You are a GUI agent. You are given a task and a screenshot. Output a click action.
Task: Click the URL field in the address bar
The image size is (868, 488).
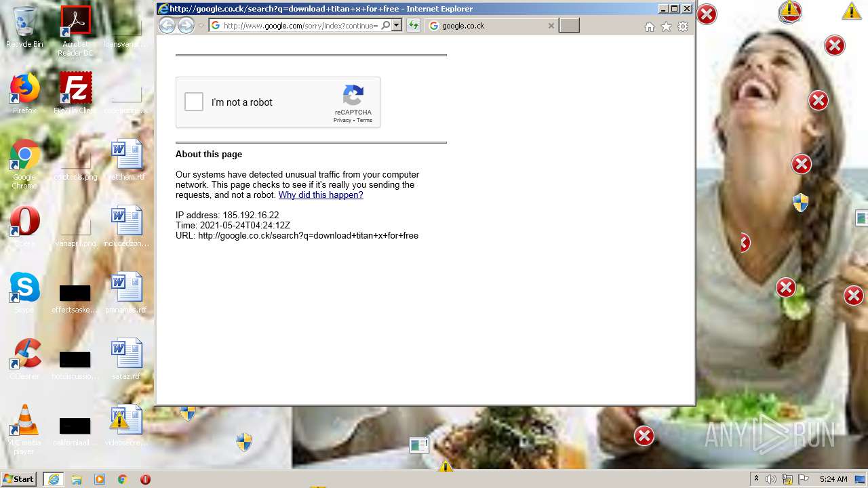click(x=300, y=26)
